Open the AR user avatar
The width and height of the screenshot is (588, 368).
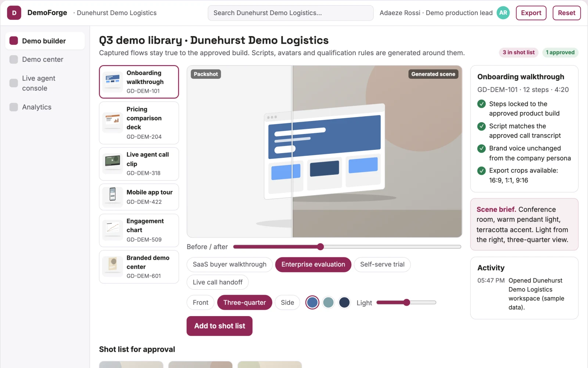503,13
